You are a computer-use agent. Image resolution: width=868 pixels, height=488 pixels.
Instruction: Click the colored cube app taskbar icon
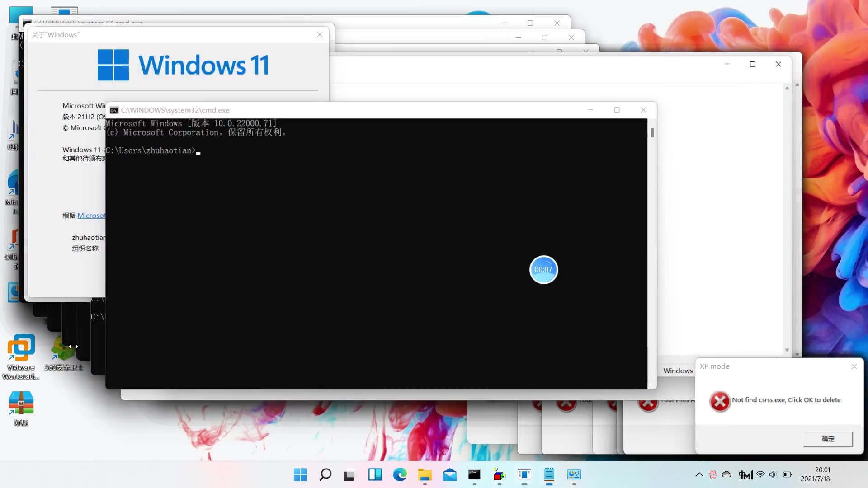(499, 474)
